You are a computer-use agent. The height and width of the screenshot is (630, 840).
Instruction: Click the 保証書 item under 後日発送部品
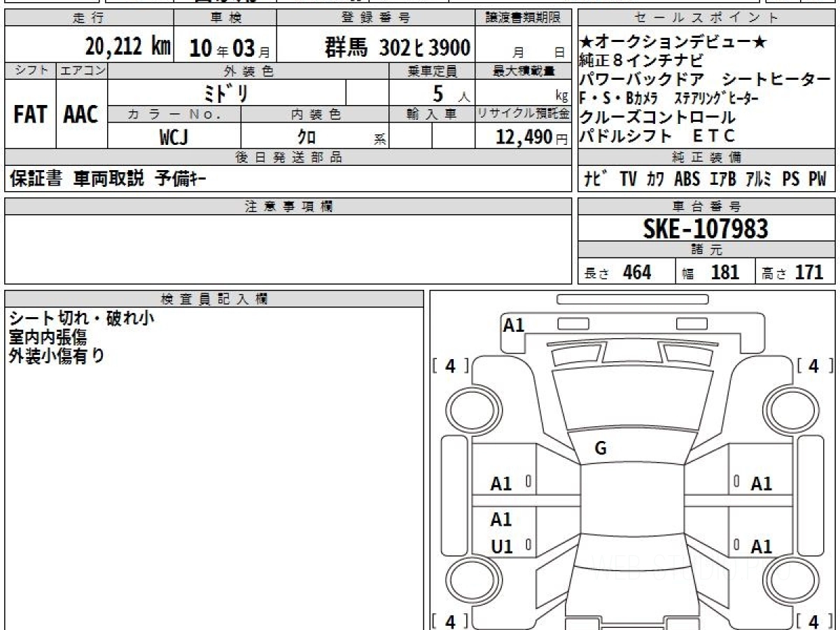click(36, 179)
